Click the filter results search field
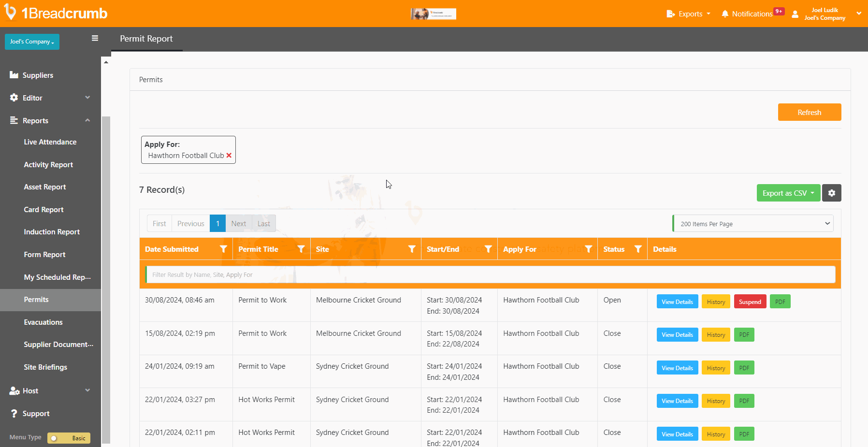868x447 pixels. 490,274
